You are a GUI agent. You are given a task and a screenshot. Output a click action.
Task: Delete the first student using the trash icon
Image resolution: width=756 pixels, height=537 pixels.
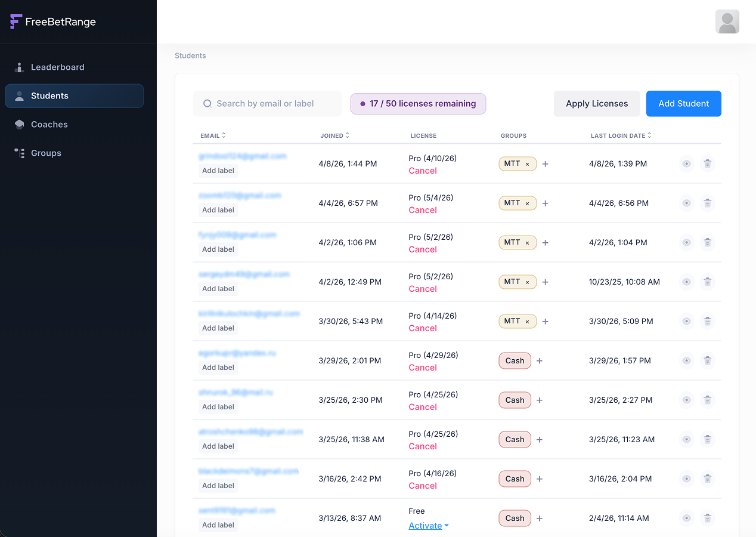pyautogui.click(x=708, y=163)
